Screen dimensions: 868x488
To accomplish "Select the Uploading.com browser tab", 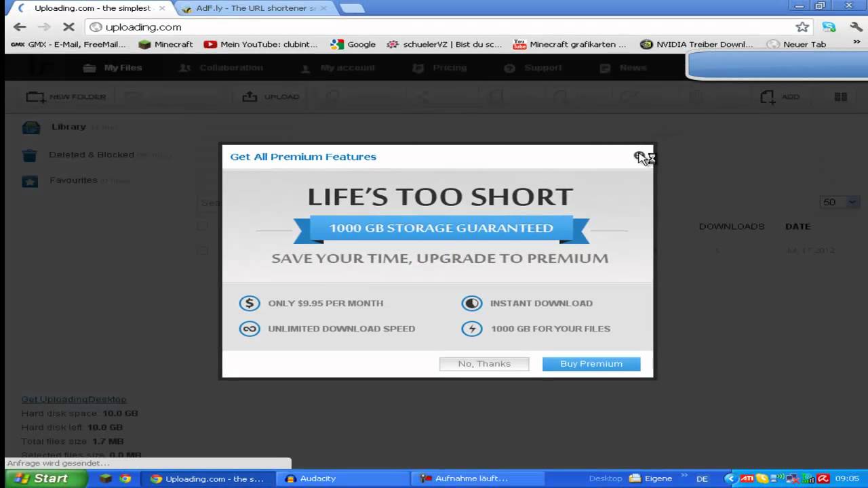I will [x=92, y=8].
